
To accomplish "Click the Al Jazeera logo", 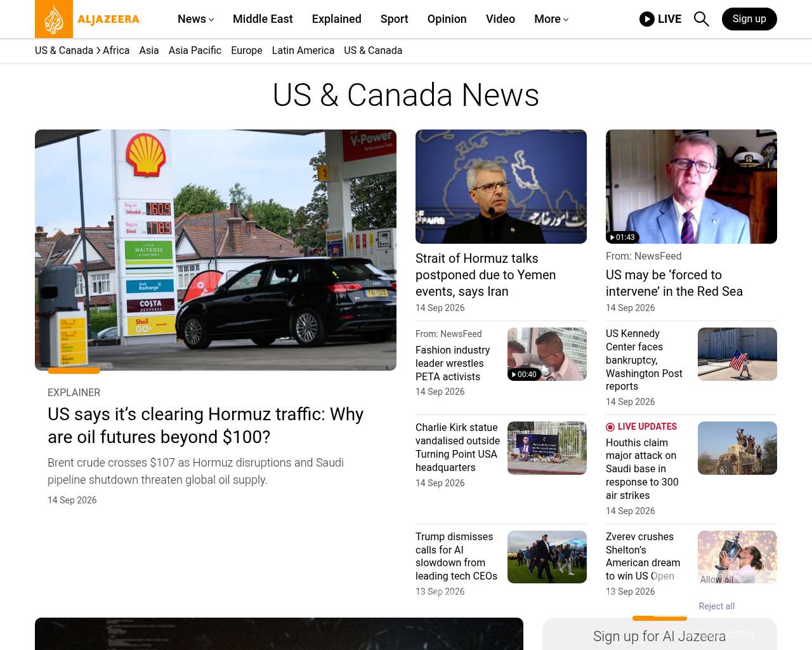I will pos(87,19).
